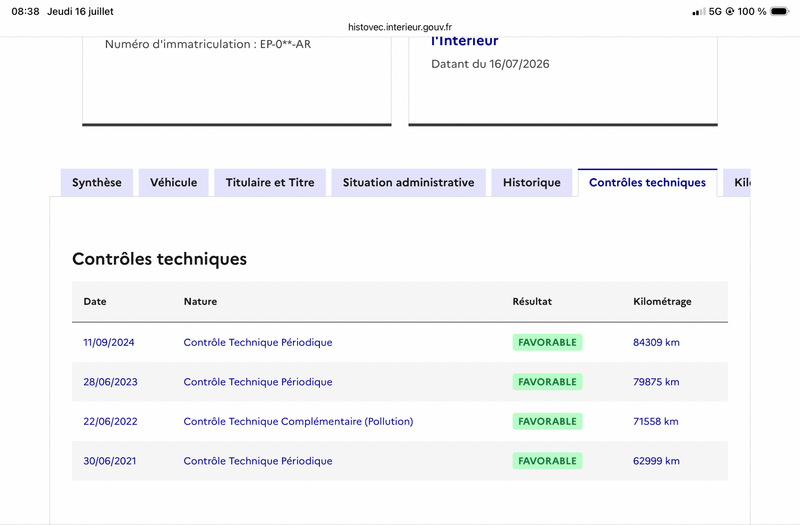The image size is (800, 525).
Task: Open the Synthèse tab
Action: click(x=97, y=183)
